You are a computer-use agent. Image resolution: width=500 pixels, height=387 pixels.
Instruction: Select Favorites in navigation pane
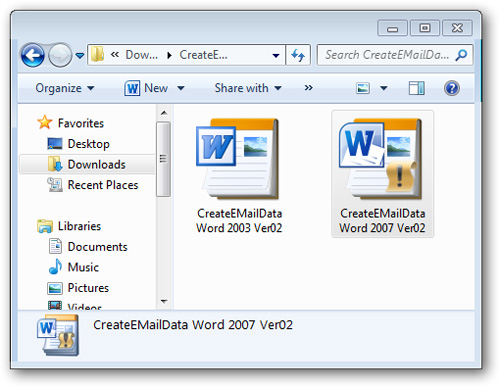[81, 123]
